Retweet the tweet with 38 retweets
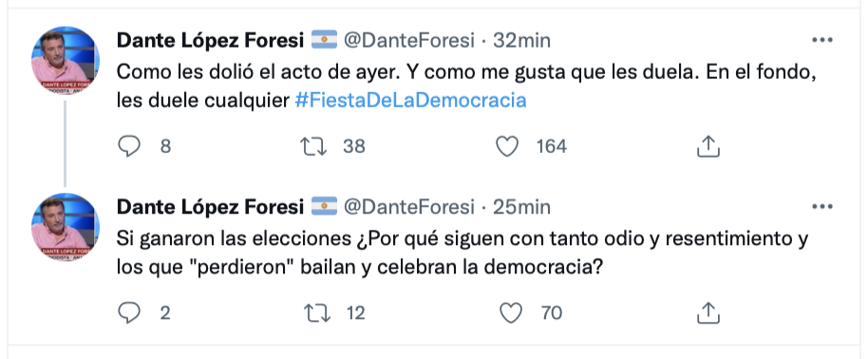This screenshot has width=868, height=359. (314, 146)
